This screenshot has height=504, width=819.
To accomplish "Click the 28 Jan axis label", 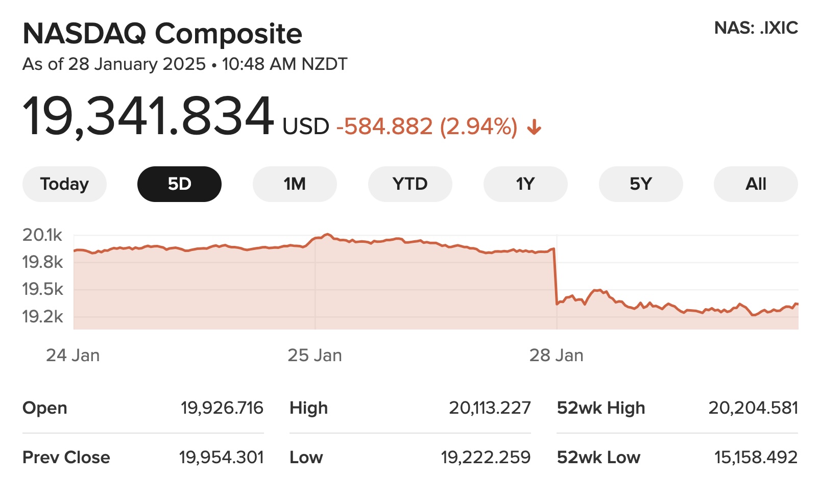I will (556, 355).
